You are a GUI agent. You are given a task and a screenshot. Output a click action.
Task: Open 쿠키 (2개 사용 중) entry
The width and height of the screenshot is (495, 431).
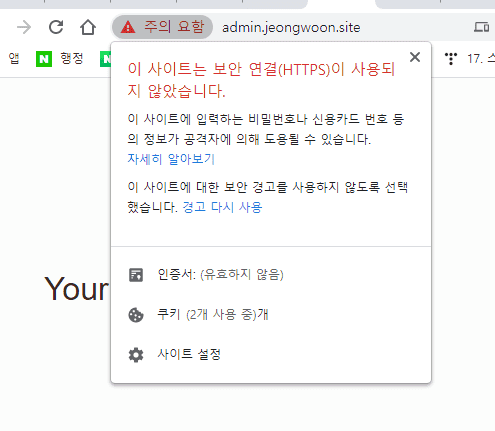tap(271, 315)
